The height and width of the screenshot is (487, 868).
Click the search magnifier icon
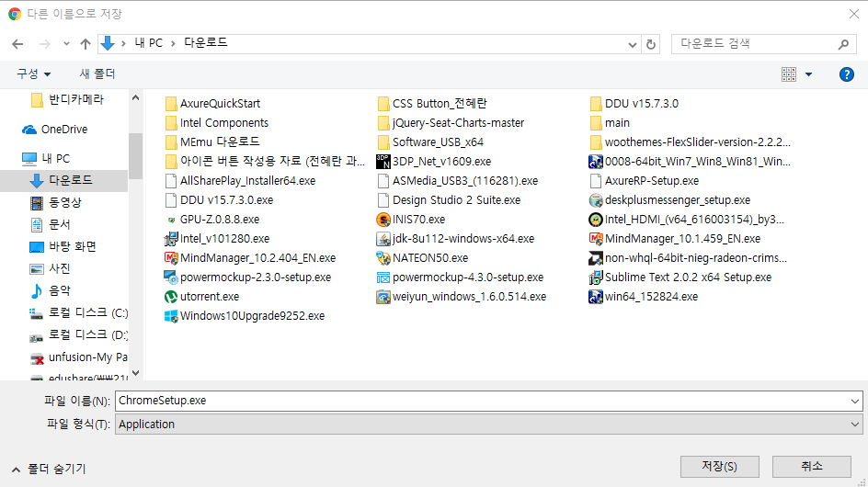(843, 44)
